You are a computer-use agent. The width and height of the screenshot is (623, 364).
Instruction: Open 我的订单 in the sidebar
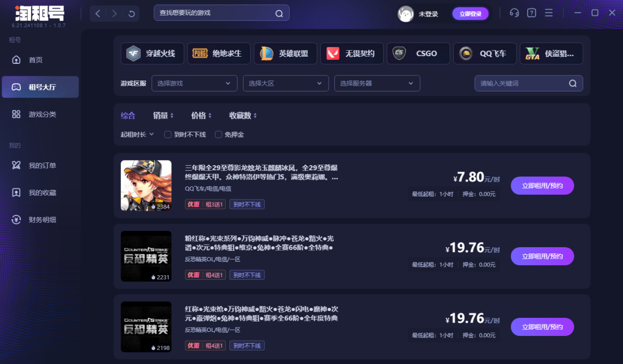[42, 166]
